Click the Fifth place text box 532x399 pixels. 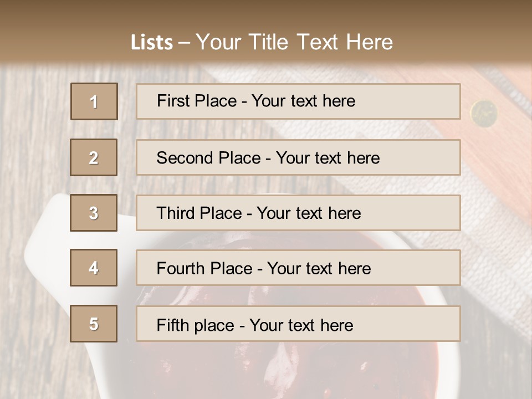point(298,324)
